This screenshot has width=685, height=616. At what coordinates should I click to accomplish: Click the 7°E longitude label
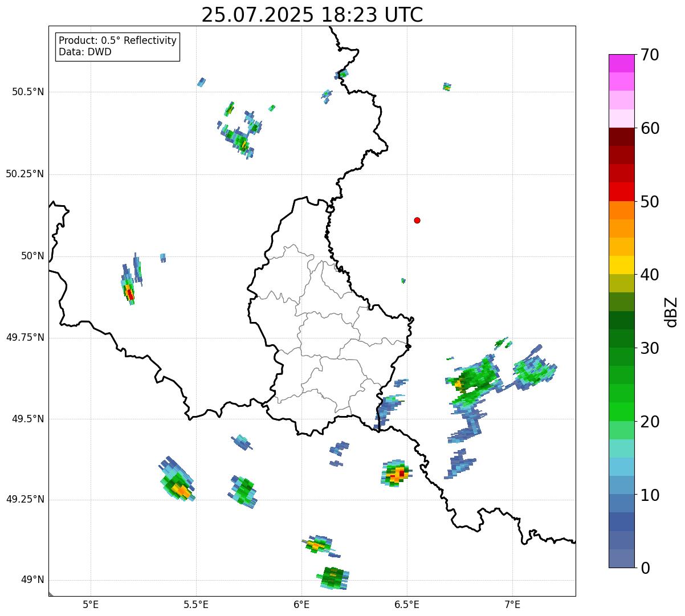point(512,604)
